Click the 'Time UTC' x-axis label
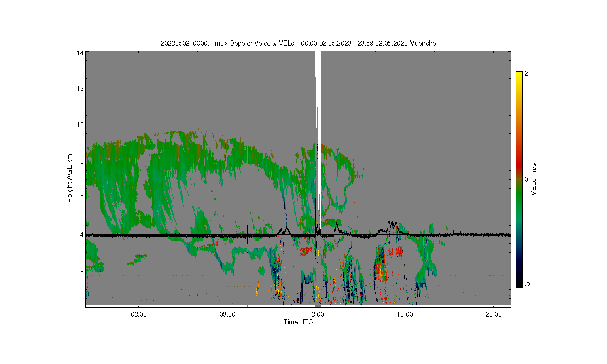The width and height of the screenshot is (607, 364). click(298, 322)
